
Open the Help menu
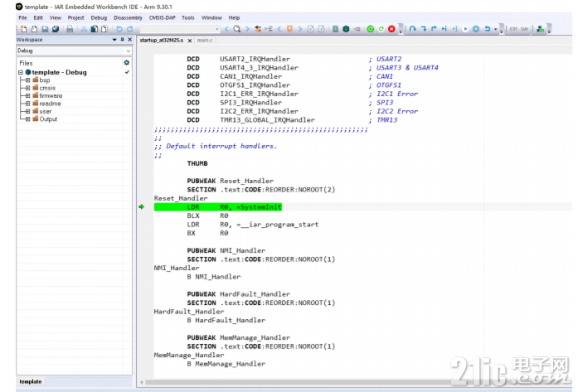[x=234, y=17]
